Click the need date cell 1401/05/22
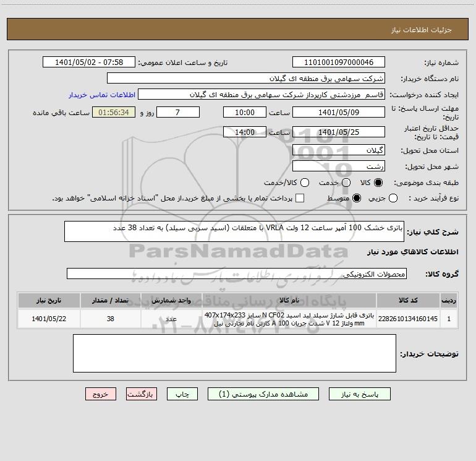The image size is (476, 461). click(49, 319)
